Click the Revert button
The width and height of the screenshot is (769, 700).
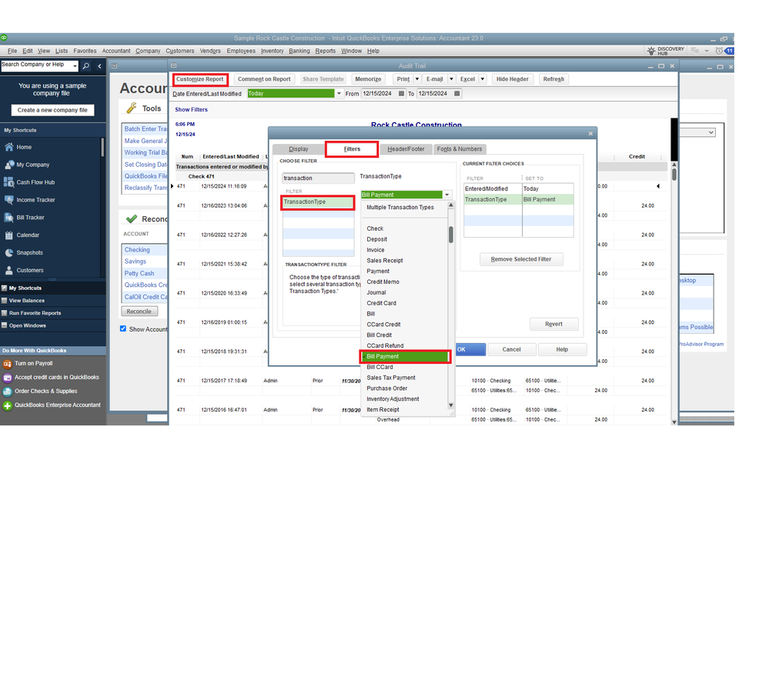(x=553, y=324)
